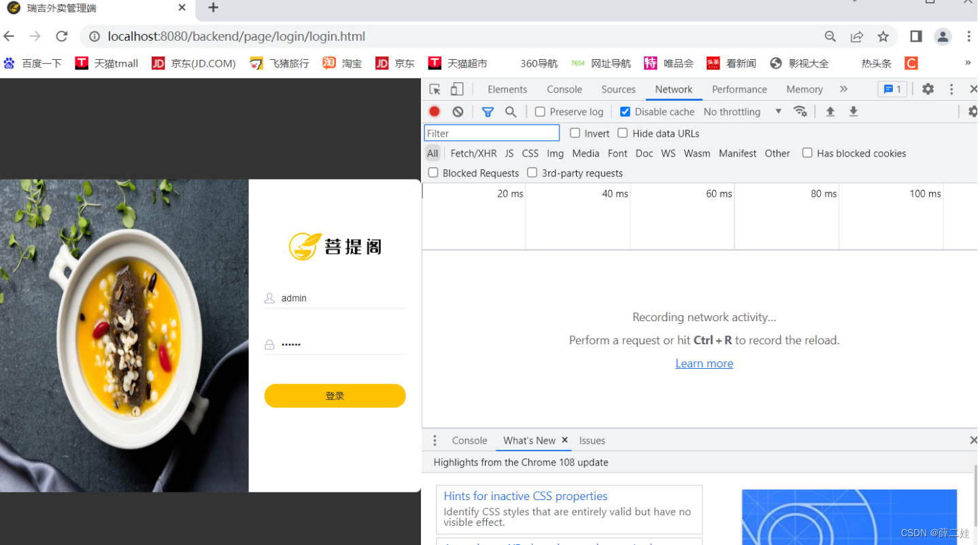980x545 pixels.
Task: Expand more DevTools tabs chevron
Action: click(x=844, y=89)
